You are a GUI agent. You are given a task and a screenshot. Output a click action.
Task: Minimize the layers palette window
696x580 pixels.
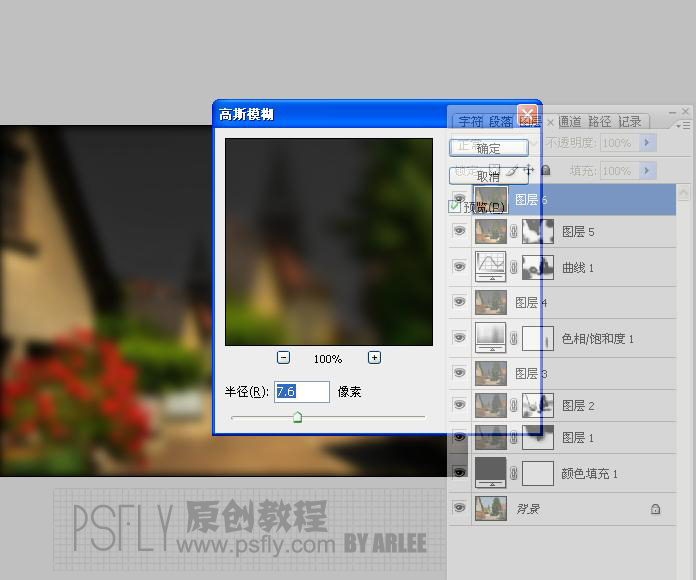tap(672, 112)
